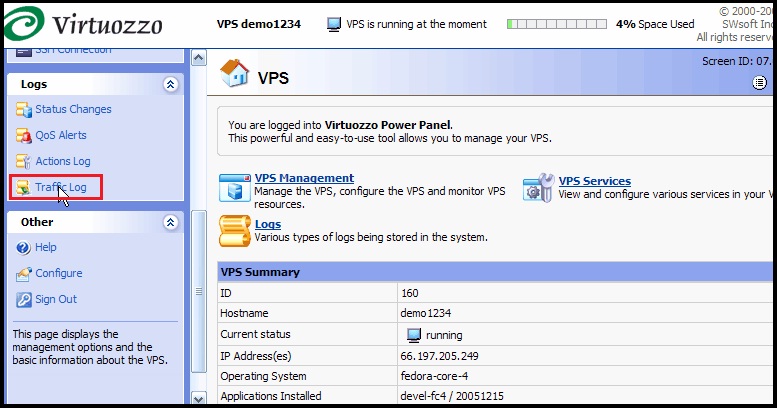Click the Logs scroll icon
The height and width of the screenshot is (408, 777).
point(235,231)
